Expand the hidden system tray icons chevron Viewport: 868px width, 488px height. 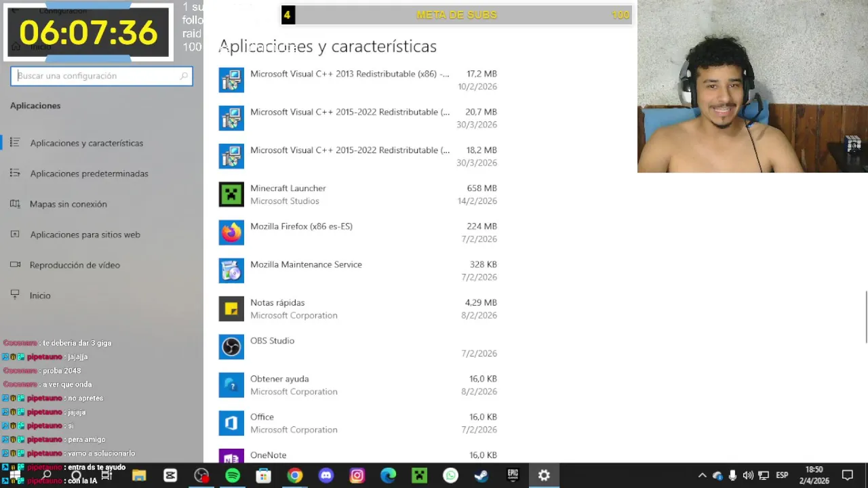pos(702,476)
